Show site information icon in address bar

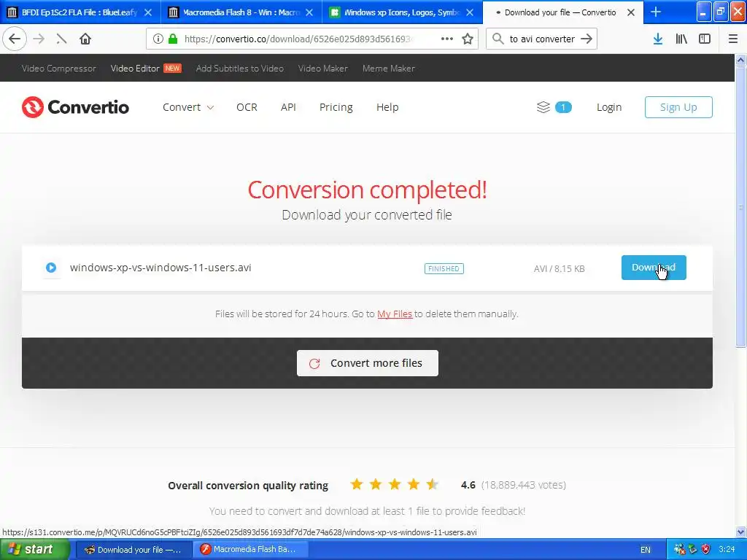(158, 39)
